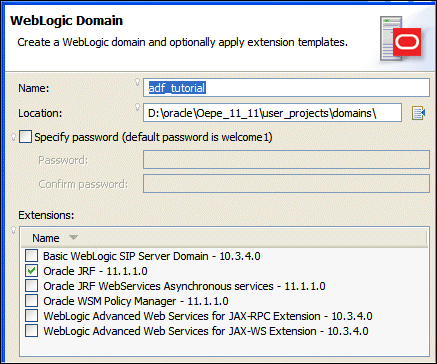Click the browse icon beside Location field
This screenshot has width=437, height=364.
pyautogui.click(x=418, y=113)
